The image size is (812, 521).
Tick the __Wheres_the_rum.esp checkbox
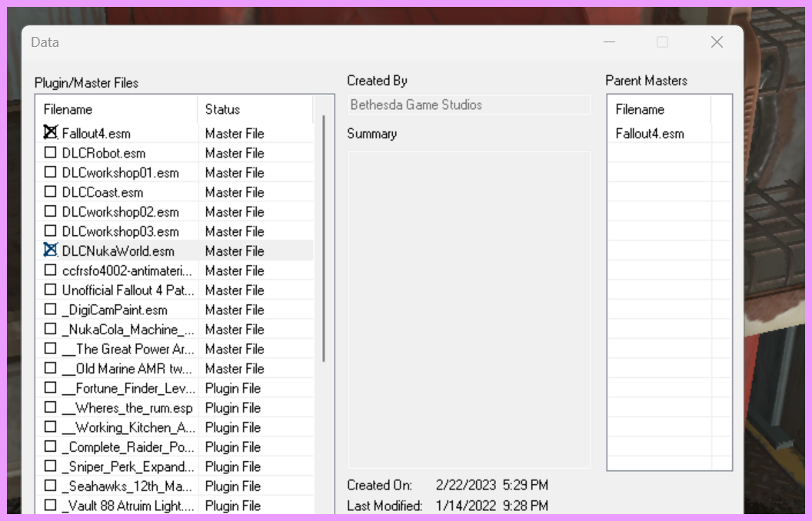tap(50, 407)
